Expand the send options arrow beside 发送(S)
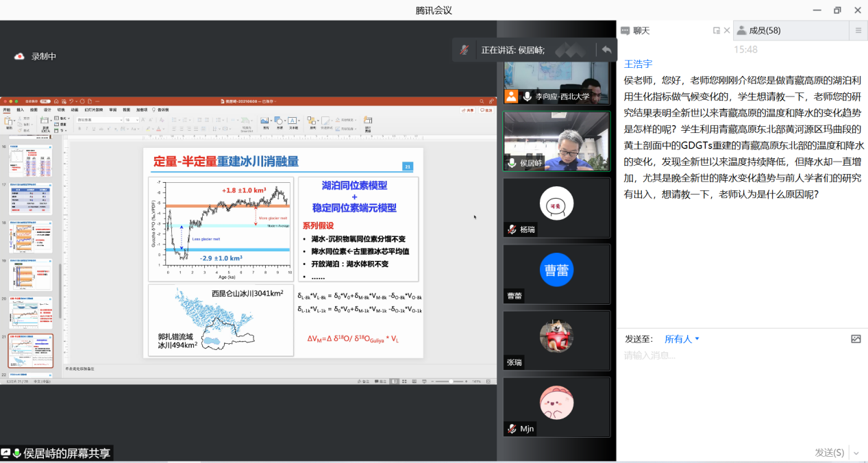The image size is (868, 463). 856,453
